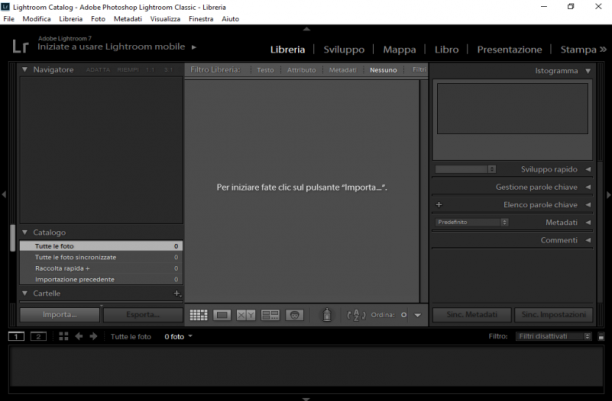The image size is (612, 401).
Task: Add keyword with Elenco parole chiave plus
Action: 439,205
